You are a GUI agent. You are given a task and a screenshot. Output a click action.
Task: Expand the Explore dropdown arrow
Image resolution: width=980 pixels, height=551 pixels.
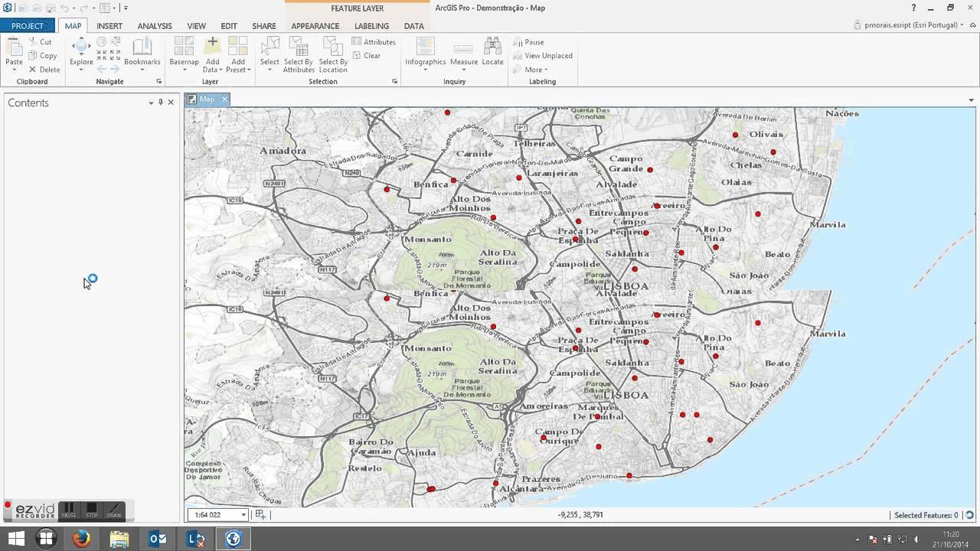pyautogui.click(x=81, y=70)
